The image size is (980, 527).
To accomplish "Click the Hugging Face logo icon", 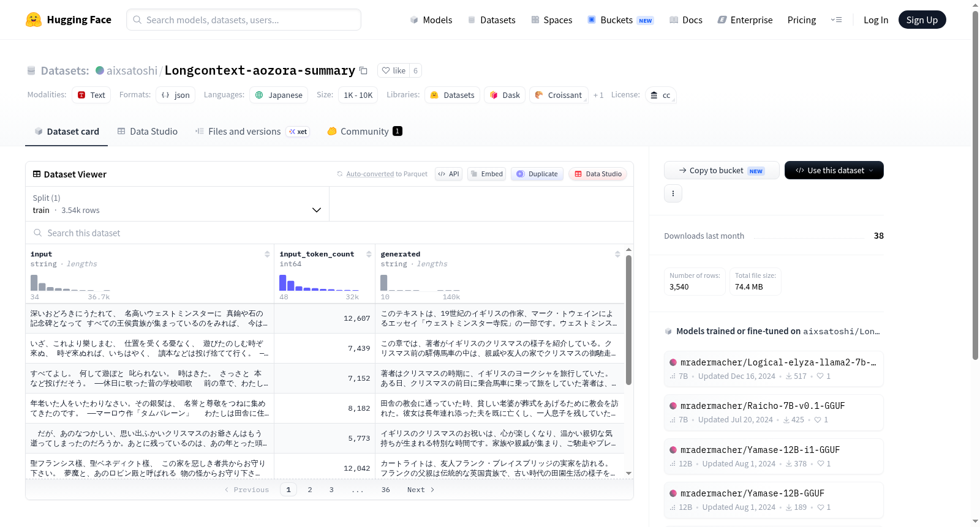I will coord(34,20).
